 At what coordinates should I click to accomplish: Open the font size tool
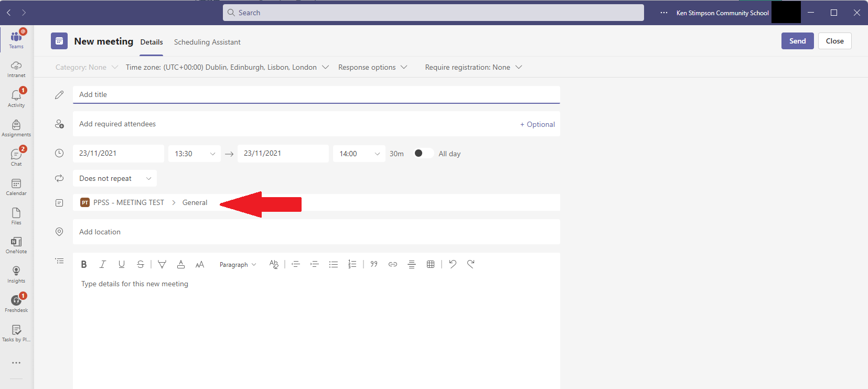tap(200, 264)
